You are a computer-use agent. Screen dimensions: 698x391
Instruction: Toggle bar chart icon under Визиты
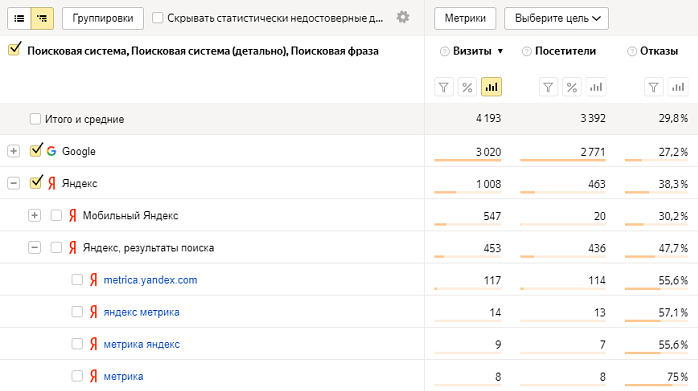pos(491,87)
